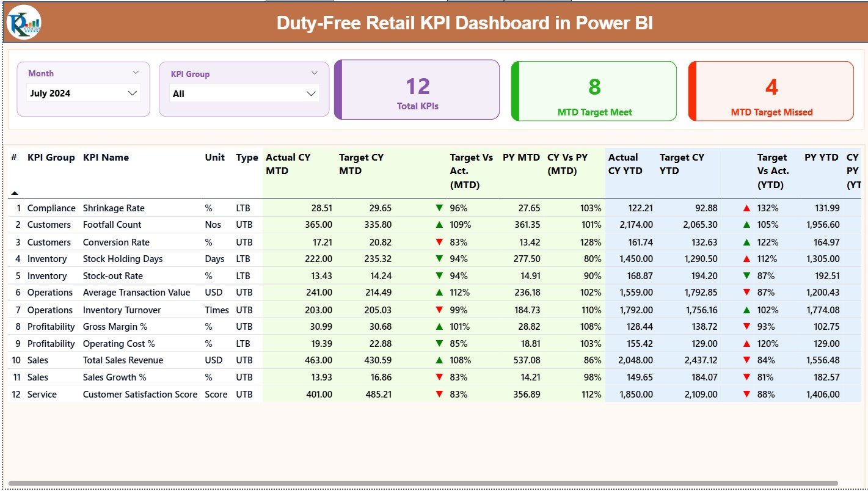The width and height of the screenshot is (868, 491).
Task: Open the KPI Group dropdown set to All
Action: click(244, 93)
